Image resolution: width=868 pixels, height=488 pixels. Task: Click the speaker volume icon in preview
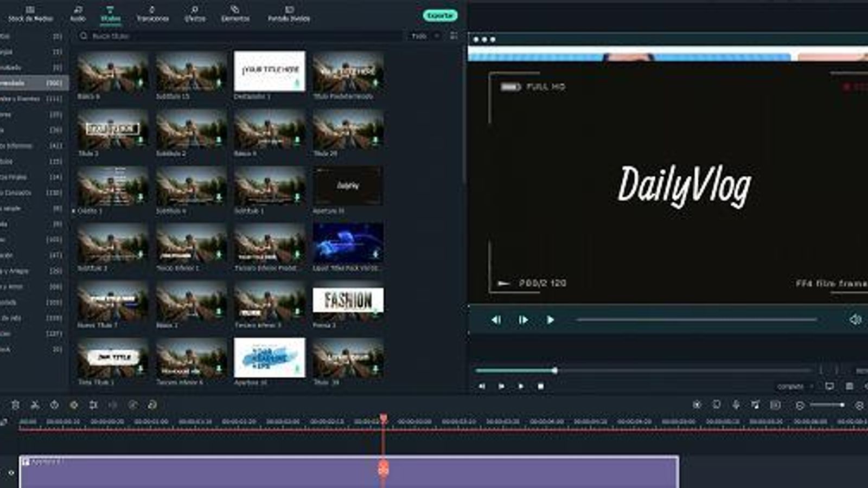click(855, 320)
